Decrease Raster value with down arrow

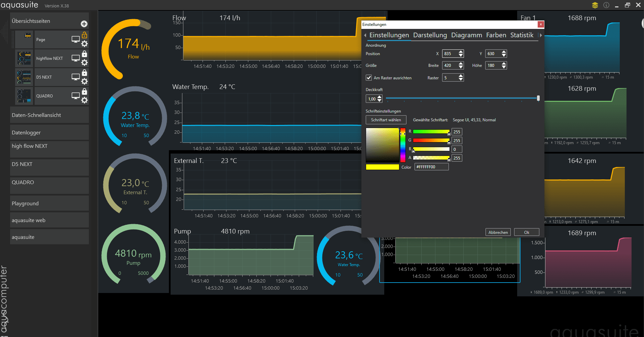(461, 79)
